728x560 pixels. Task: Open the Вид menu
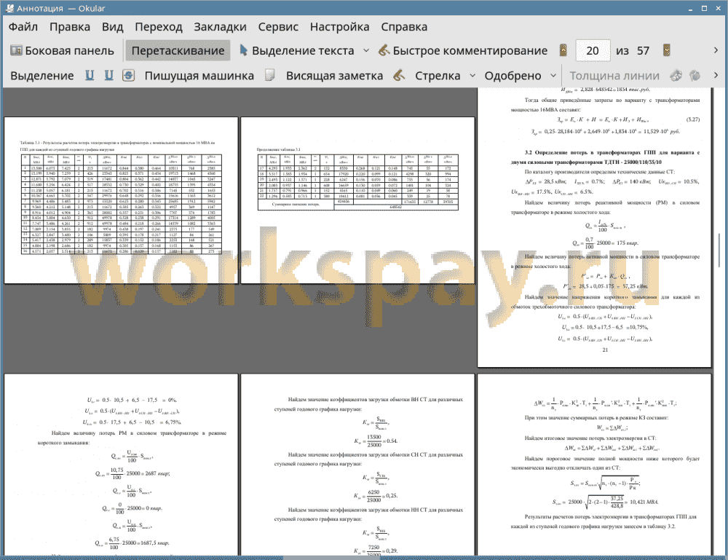pos(112,27)
